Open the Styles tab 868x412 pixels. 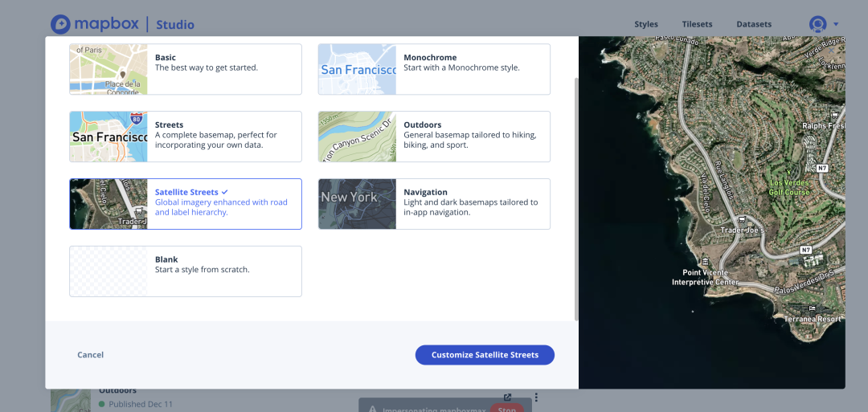tap(646, 24)
